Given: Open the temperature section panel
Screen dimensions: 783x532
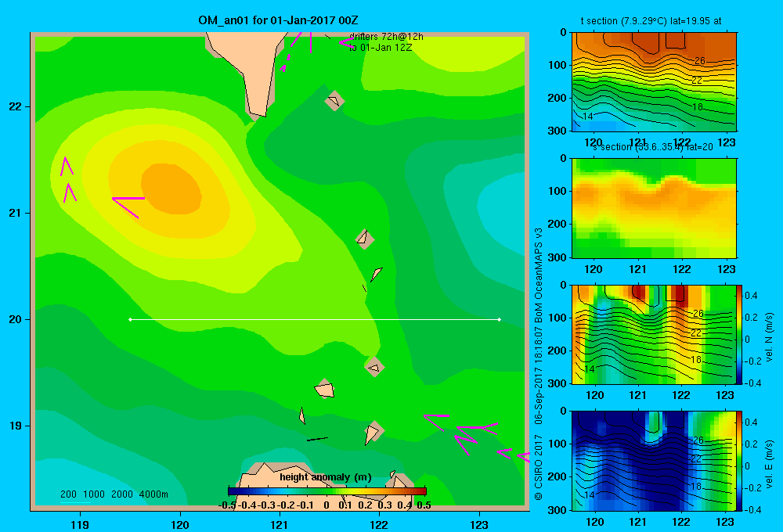Looking at the screenshot, I should pyautogui.click(x=654, y=82).
